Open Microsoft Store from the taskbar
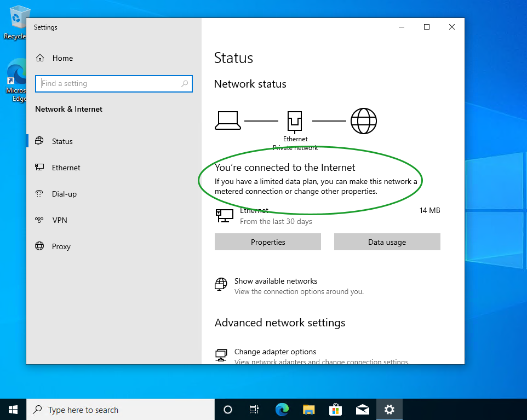Screen dimensions: 527x420 tap(336, 410)
